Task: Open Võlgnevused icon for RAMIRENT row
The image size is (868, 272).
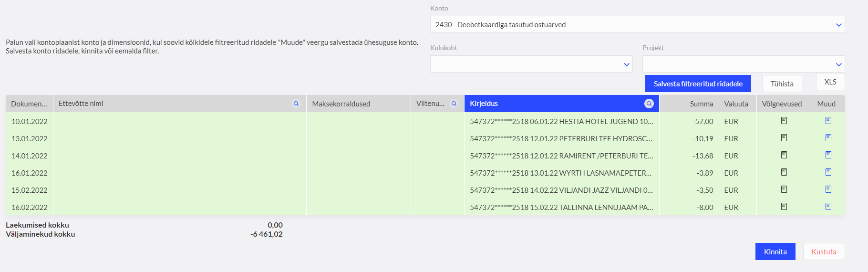Action: click(784, 155)
